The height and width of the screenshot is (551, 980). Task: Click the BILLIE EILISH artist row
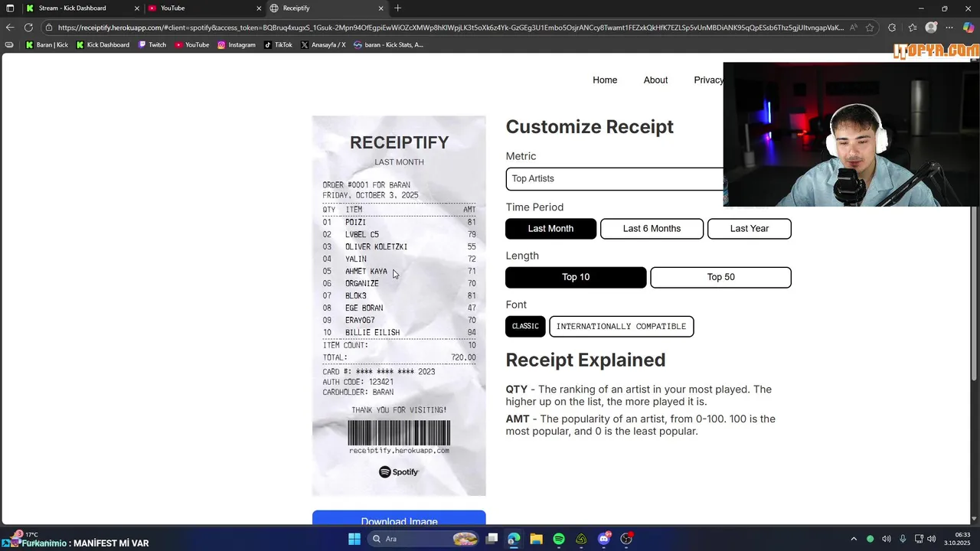[x=399, y=332]
